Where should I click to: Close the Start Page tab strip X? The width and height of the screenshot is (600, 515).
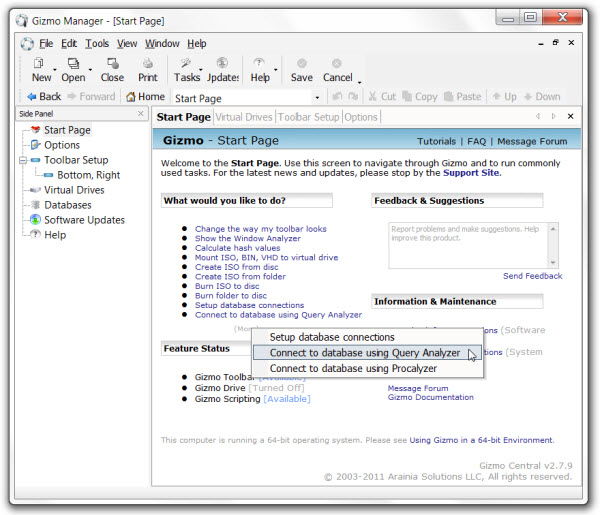pyautogui.click(x=571, y=116)
